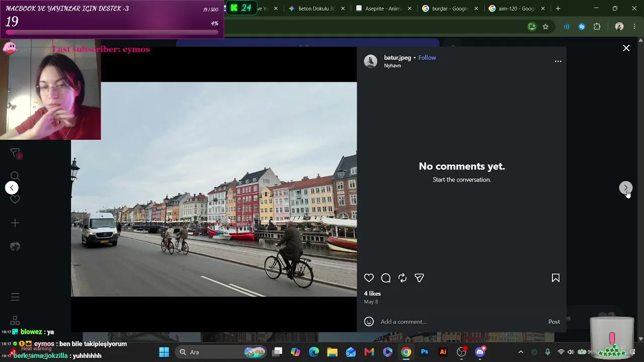Close the Beton Dokulu tab
The height and width of the screenshot is (362, 644).
click(343, 9)
